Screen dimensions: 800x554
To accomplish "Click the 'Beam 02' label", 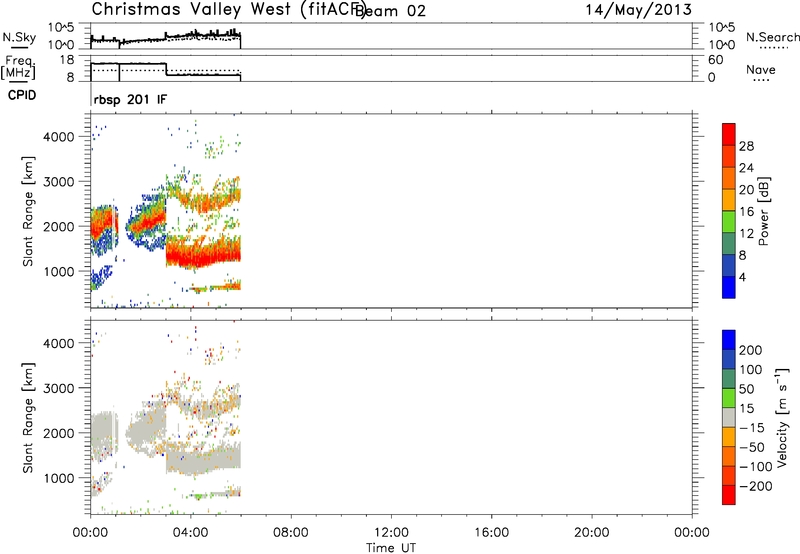I will 390,11.
